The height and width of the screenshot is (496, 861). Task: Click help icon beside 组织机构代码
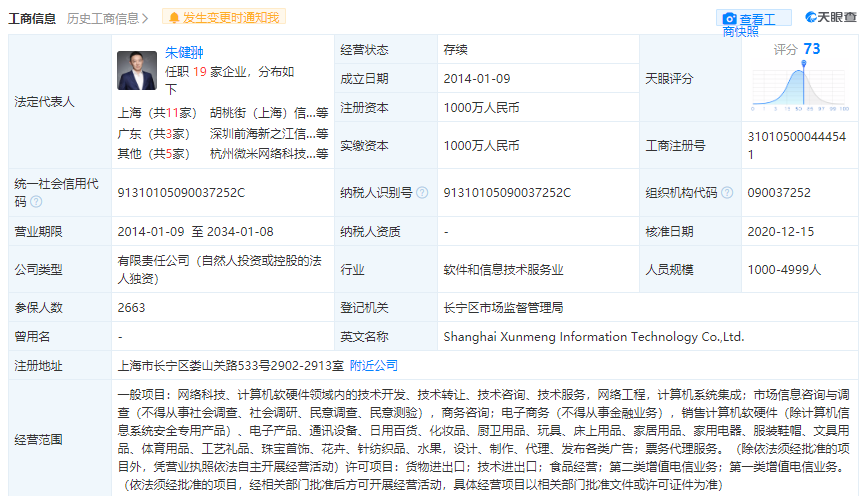[x=726, y=193]
